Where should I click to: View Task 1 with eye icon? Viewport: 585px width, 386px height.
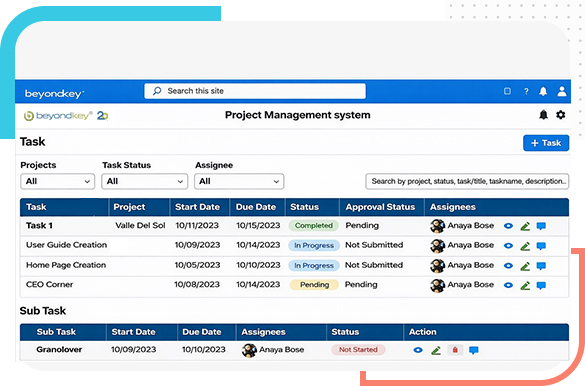(508, 226)
